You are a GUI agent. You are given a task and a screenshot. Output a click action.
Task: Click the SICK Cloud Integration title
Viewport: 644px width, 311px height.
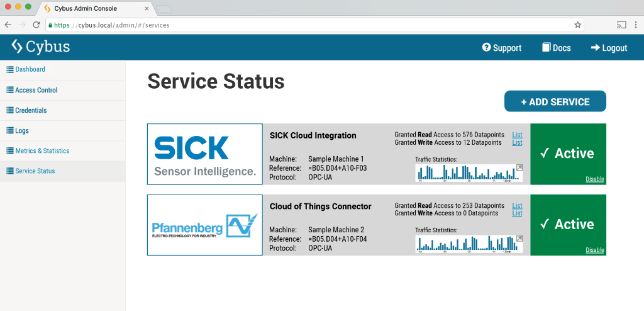click(x=313, y=135)
